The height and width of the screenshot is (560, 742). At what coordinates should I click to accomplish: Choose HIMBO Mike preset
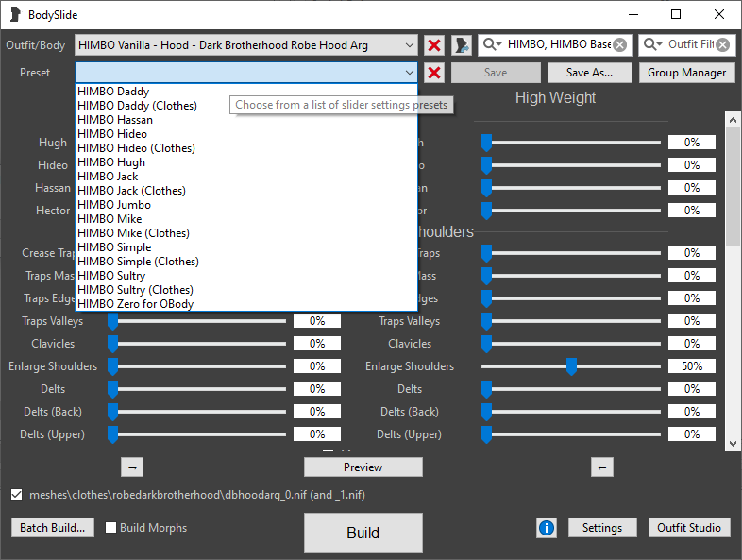coord(246,219)
